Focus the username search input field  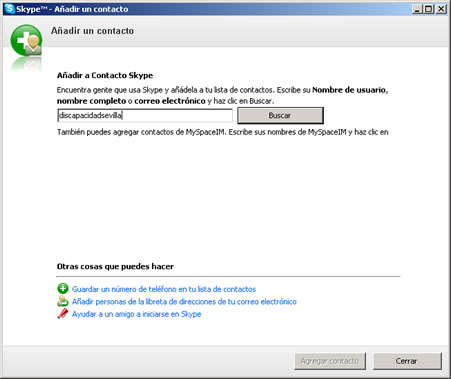click(145, 115)
